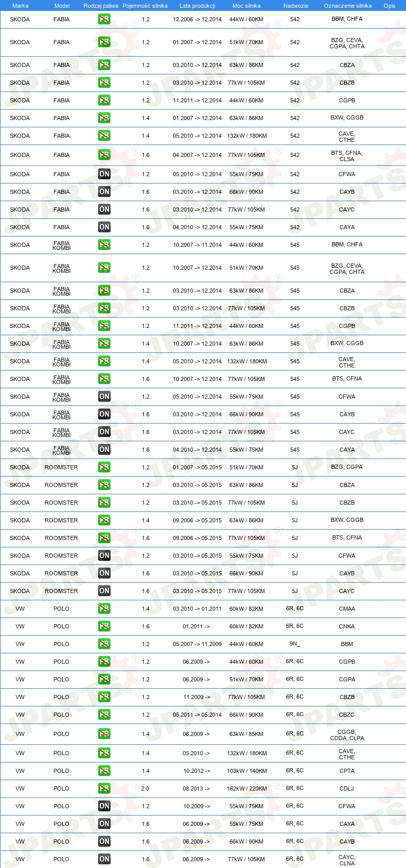Click diesel ON icon in VW Polo CAYB row
Viewport: 406px width, 868px height.
pos(104,841)
